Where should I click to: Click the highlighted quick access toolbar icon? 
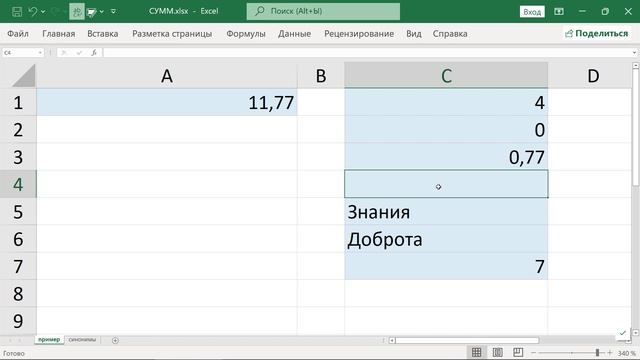click(x=77, y=11)
